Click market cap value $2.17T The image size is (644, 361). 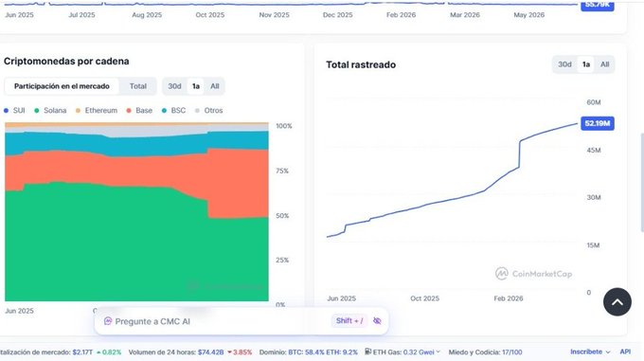(82, 352)
